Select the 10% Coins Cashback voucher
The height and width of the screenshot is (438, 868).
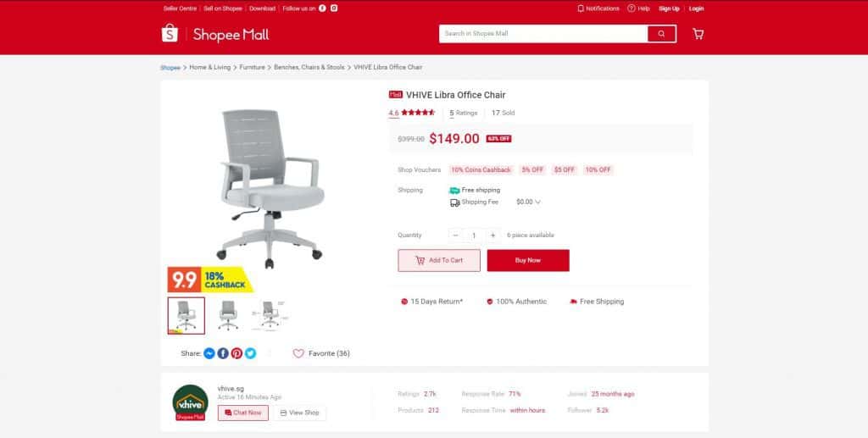(481, 169)
